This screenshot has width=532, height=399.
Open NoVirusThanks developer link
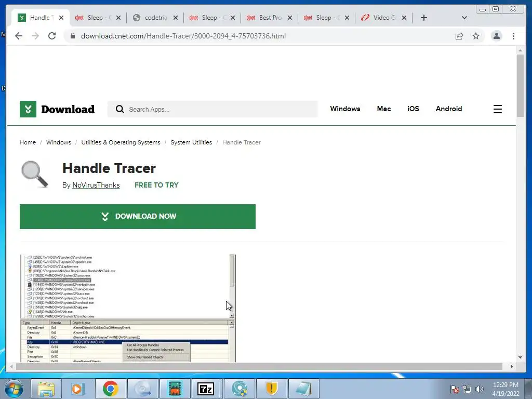(x=96, y=185)
